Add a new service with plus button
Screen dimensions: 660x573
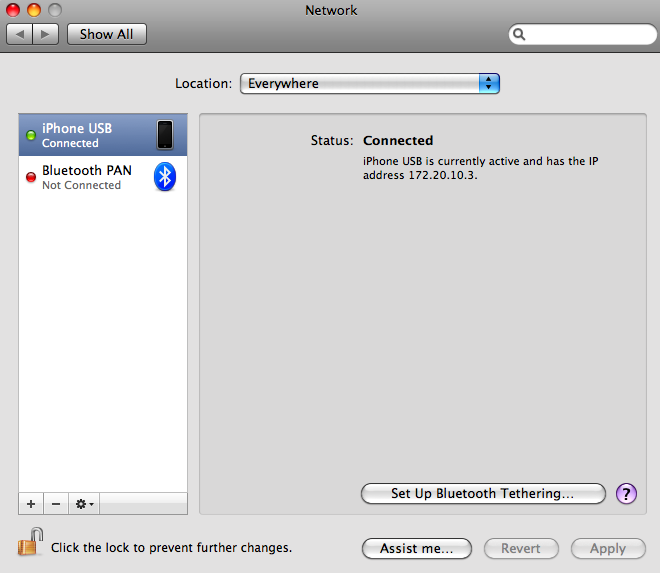31,504
